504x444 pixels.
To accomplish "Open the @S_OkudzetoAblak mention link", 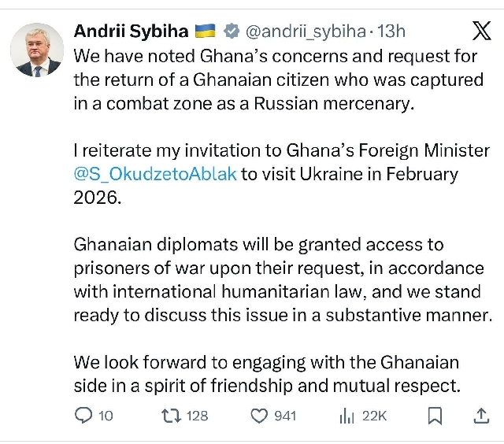I will (x=155, y=173).
